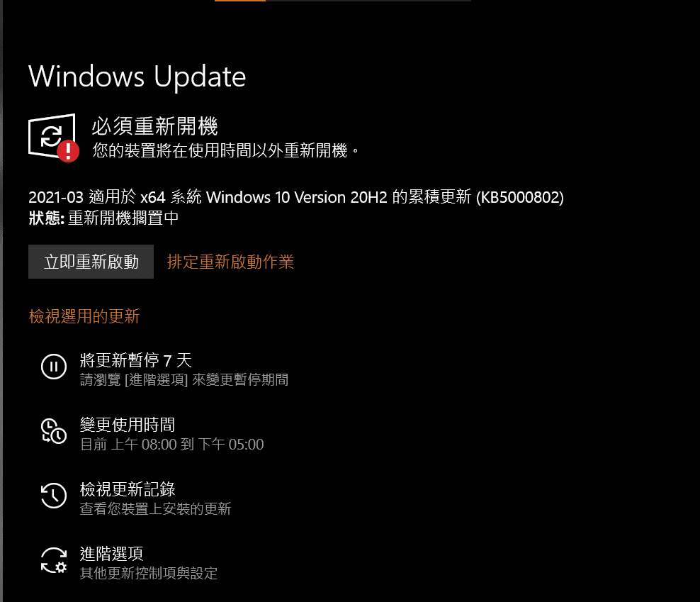
Task: Click the orange progress bar at top
Action: coord(240,1)
